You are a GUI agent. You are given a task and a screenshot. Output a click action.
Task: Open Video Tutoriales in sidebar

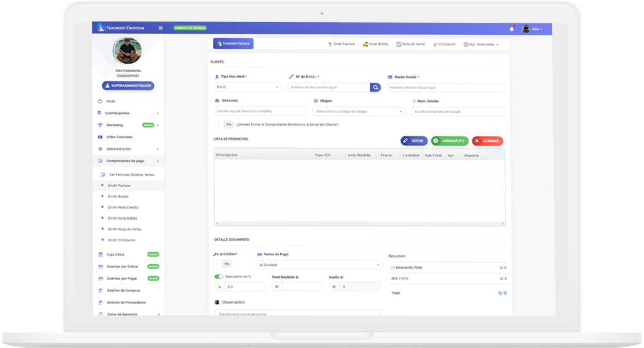coord(119,137)
